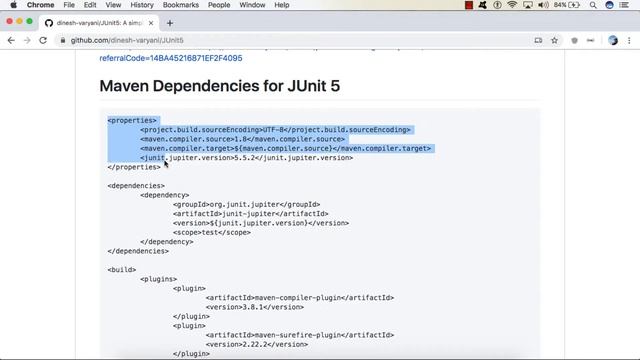Click the artifactId junit-jupiter line
640x360 pixels.
(x=251, y=214)
